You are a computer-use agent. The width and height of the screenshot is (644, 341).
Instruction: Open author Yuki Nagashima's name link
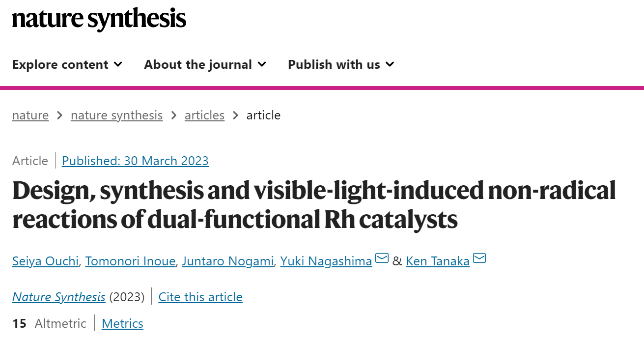(326, 261)
